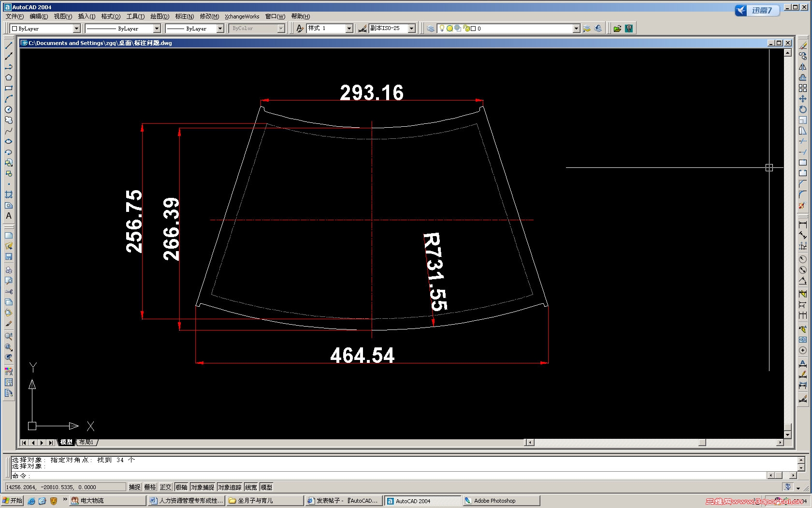The width and height of the screenshot is (812, 508).
Task: Toggle 对象捕捉 object snap in status bar
Action: pos(203,487)
